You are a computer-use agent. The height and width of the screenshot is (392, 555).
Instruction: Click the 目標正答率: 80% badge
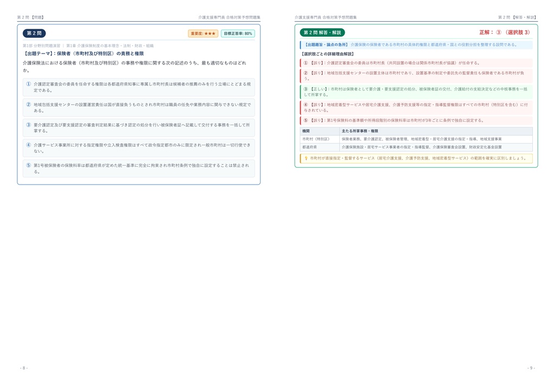[238, 34]
